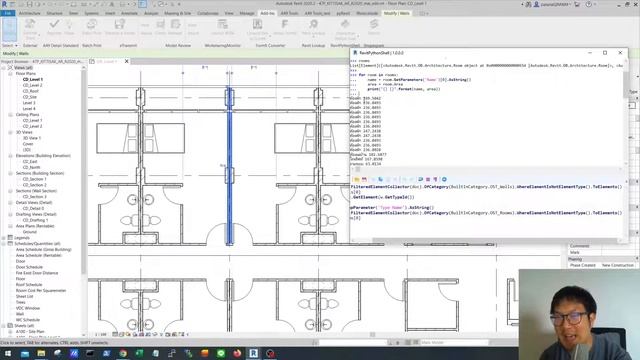Open the WC Schedule
The image size is (640, 360).
28,320
